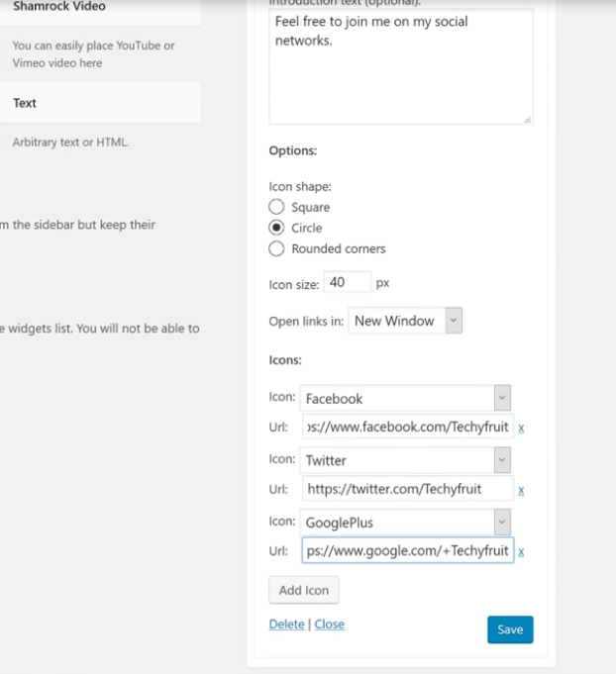Select the Text widget
This screenshot has width=616, height=674.
pyautogui.click(x=100, y=103)
